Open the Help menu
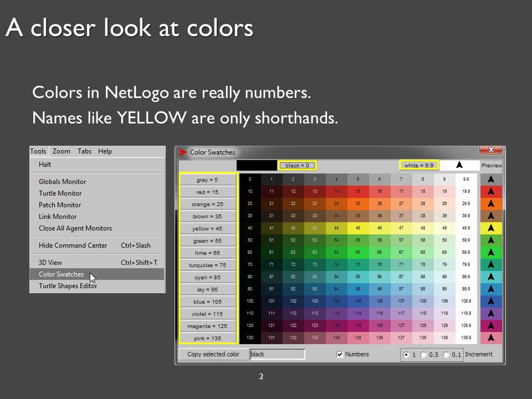This screenshot has width=532, height=399. (105, 151)
